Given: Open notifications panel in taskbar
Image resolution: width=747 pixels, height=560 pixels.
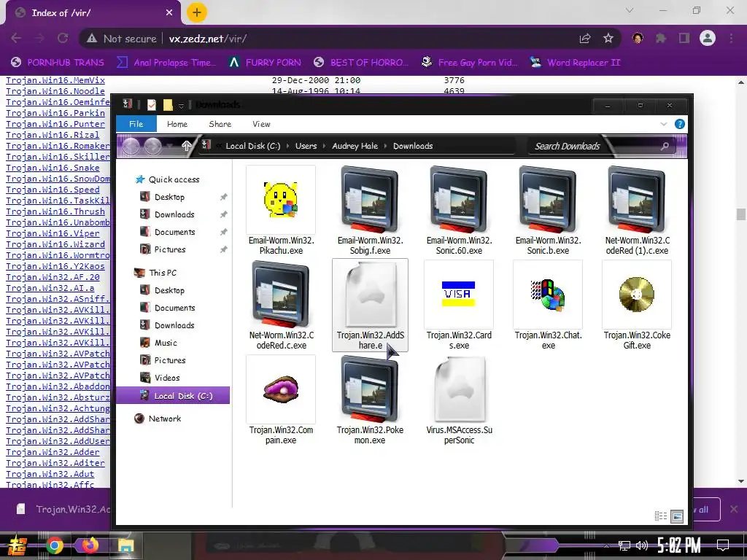Looking at the screenshot, I should [x=723, y=545].
